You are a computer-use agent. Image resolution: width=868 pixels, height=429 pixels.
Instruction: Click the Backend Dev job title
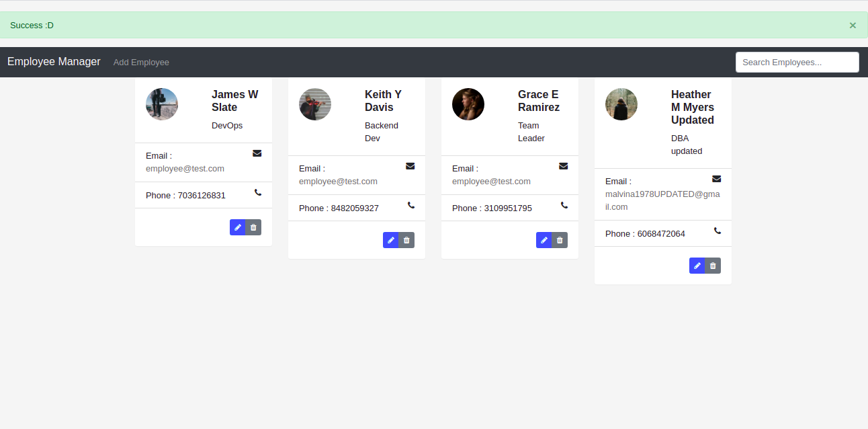pos(382,132)
